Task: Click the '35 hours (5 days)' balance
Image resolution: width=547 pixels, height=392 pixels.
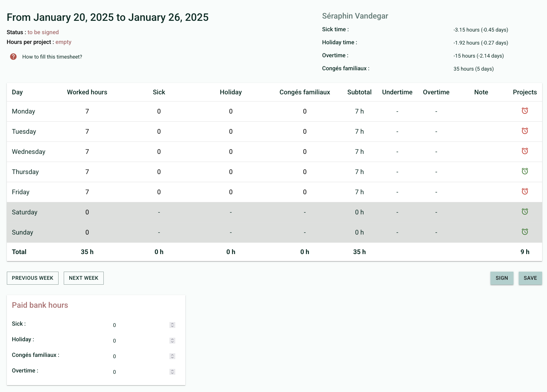Action: pyautogui.click(x=474, y=69)
